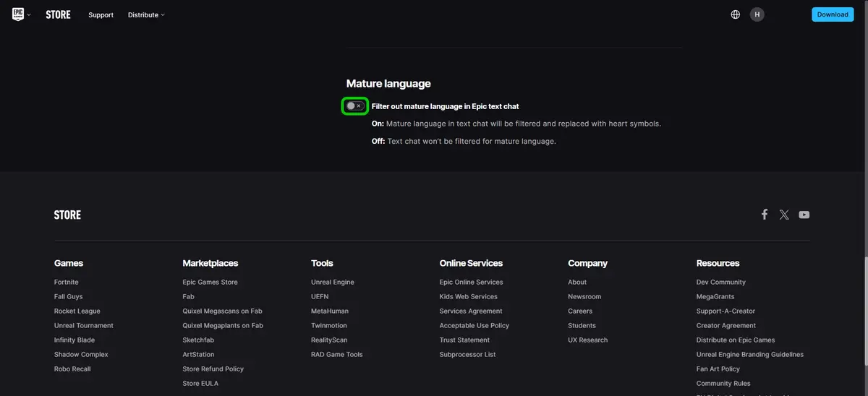Open the globe language selector
This screenshot has height=396, width=868.
coord(736,14)
